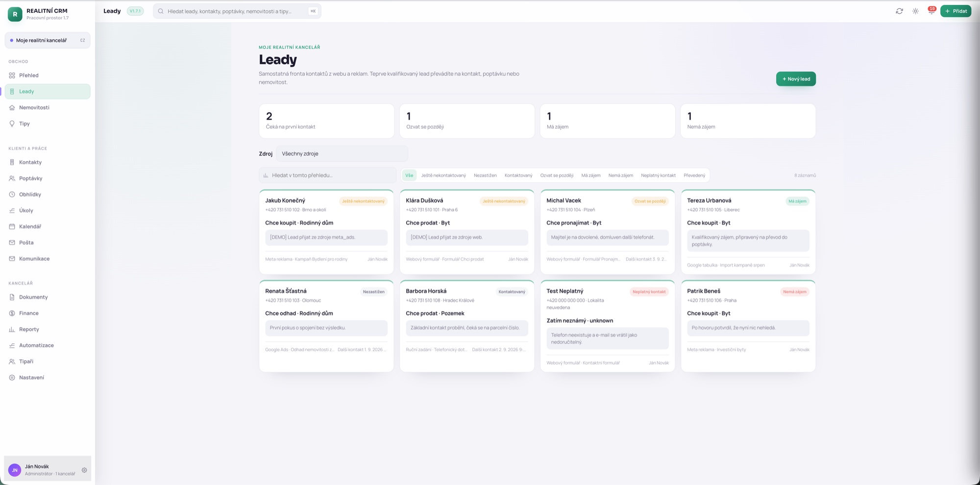The width and height of the screenshot is (980, 485).
Task: Expand the Moje realitní kancelář workspace switcher
Action: 48,40
